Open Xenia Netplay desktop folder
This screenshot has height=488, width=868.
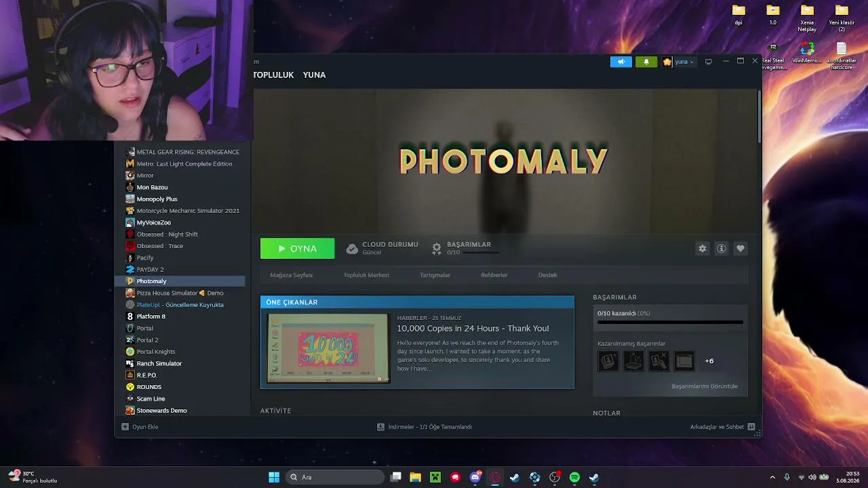807,18
